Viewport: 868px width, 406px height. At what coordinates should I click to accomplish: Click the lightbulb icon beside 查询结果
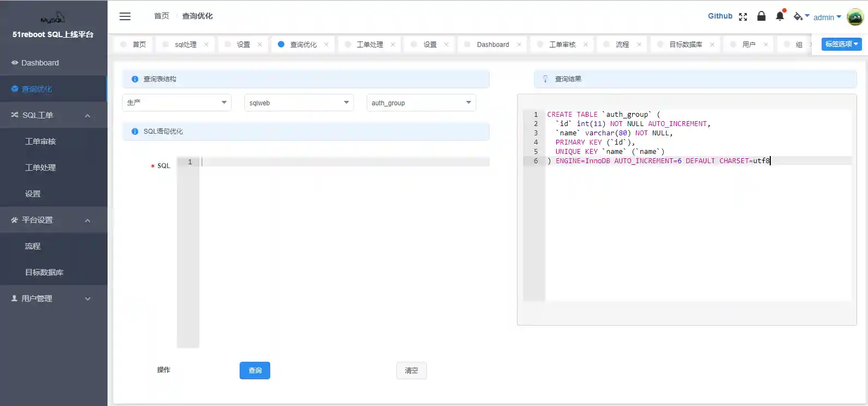[x=545, y=79]
